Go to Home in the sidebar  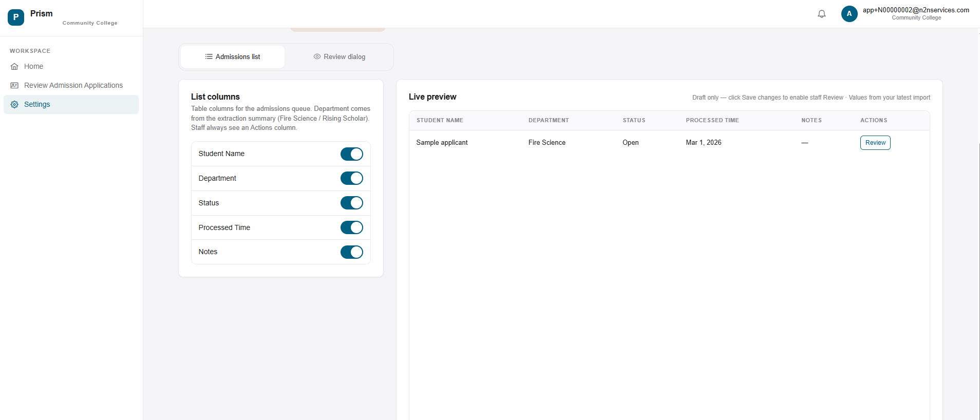coord(71,67)
